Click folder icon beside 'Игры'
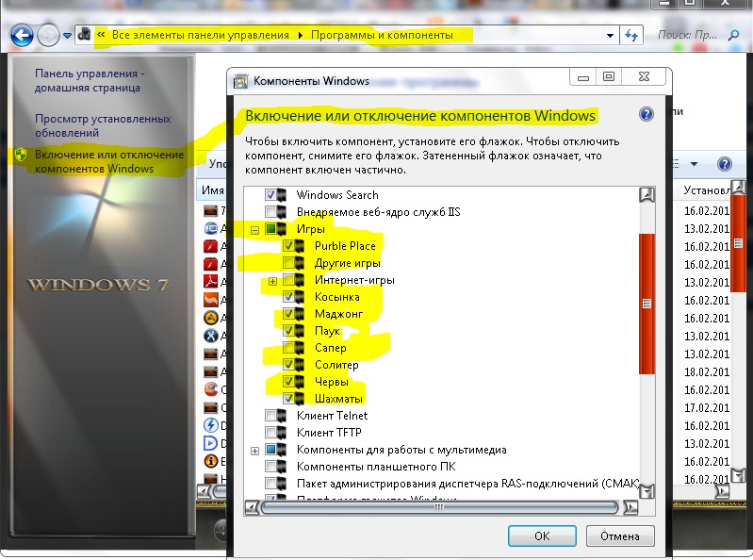753x560 pixels. tap(282, 229)
